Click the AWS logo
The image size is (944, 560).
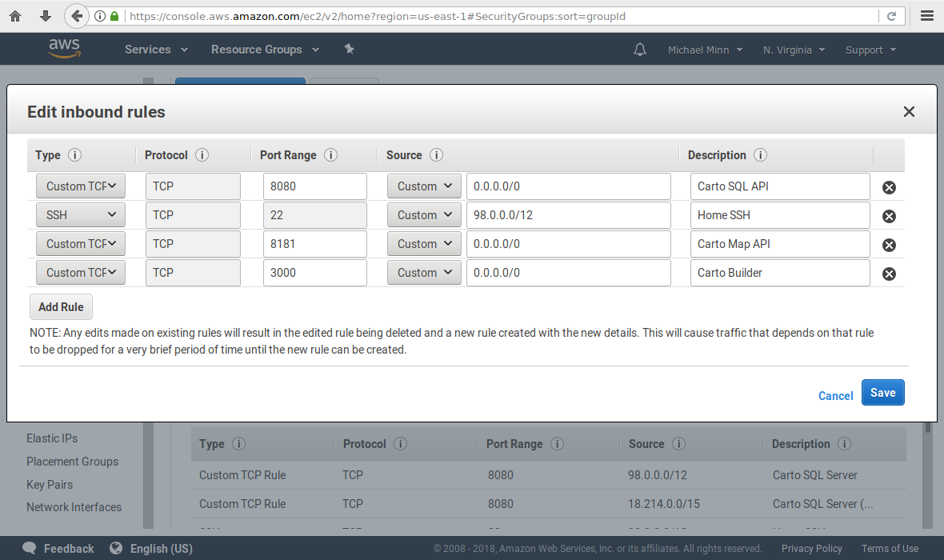point(64,49)
